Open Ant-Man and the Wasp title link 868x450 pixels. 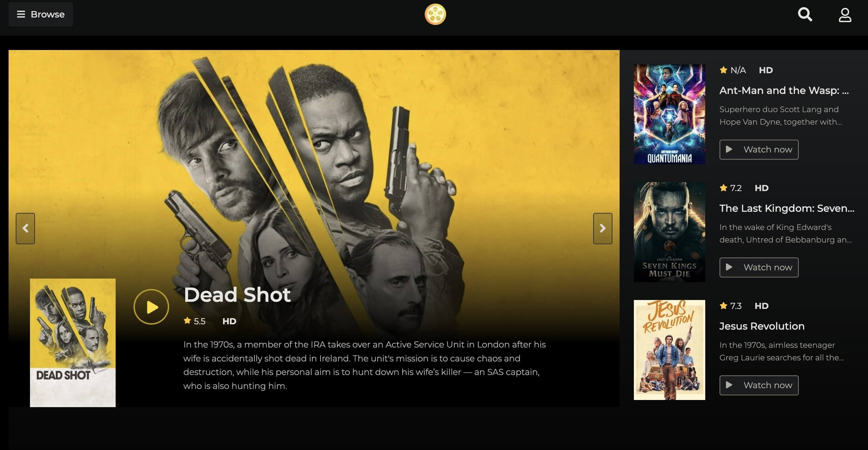784,90
